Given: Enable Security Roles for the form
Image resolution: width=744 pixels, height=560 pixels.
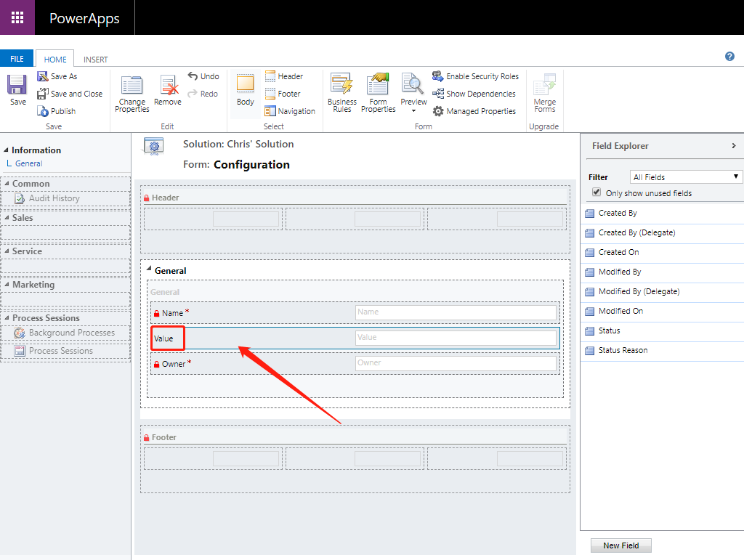Looking at the screenshot, I should coord(475,76).
